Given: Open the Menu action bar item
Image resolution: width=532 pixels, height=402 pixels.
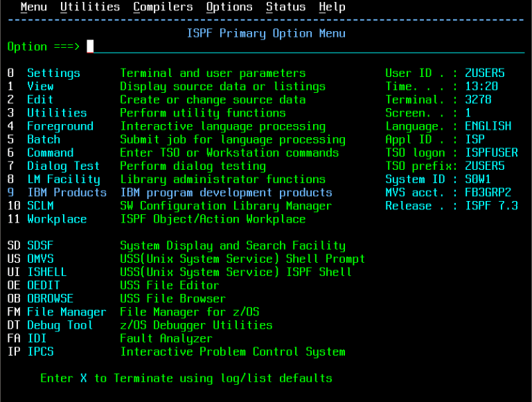Looking at the screenshot, I should [33, 7].
